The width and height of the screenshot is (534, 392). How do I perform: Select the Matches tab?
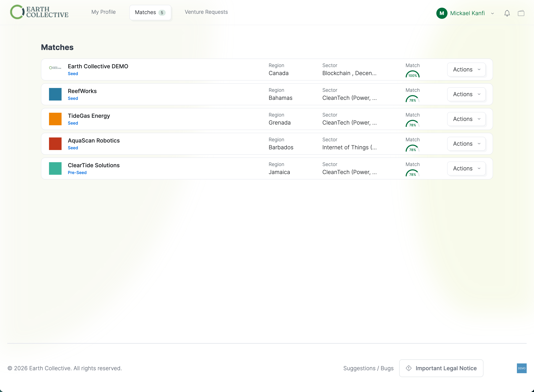[x=150, y=12]
